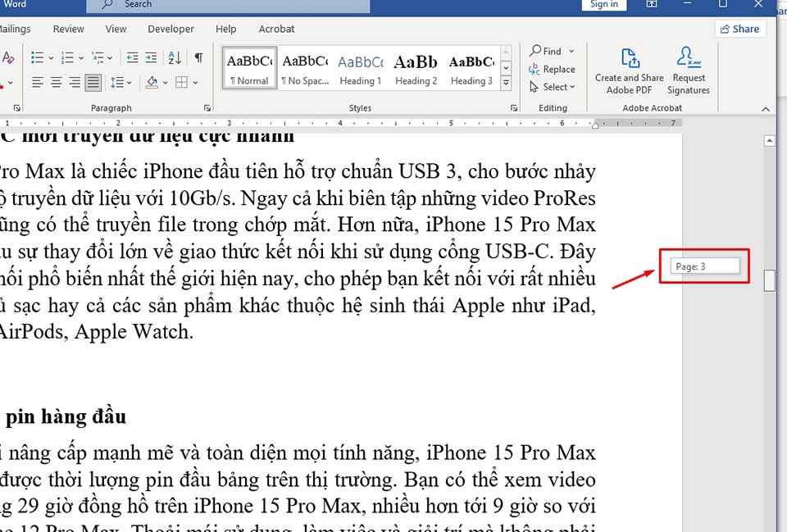Click the heading "pin hàng đầu"

66,416
